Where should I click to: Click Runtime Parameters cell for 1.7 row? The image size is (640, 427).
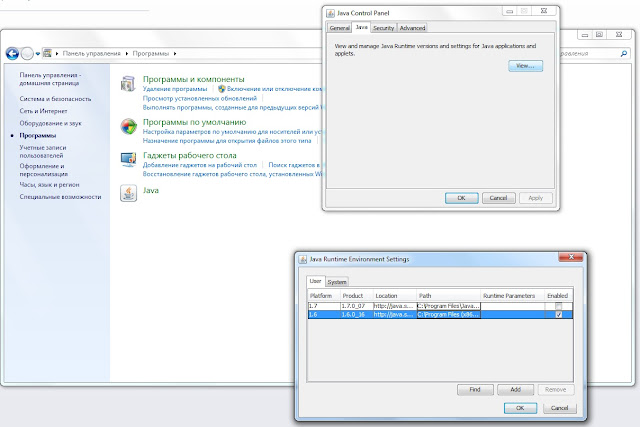(x=513, y=306)
